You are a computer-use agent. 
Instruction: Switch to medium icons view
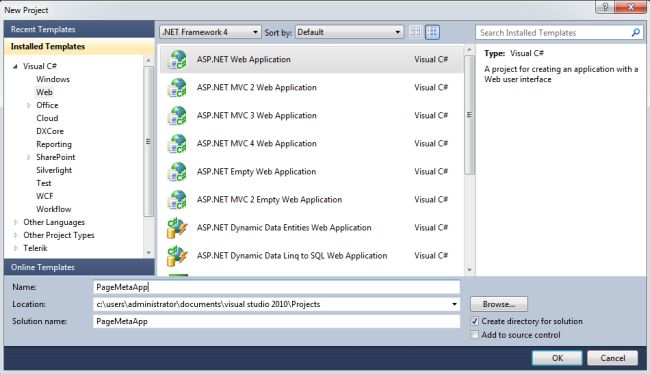point(432,32)
